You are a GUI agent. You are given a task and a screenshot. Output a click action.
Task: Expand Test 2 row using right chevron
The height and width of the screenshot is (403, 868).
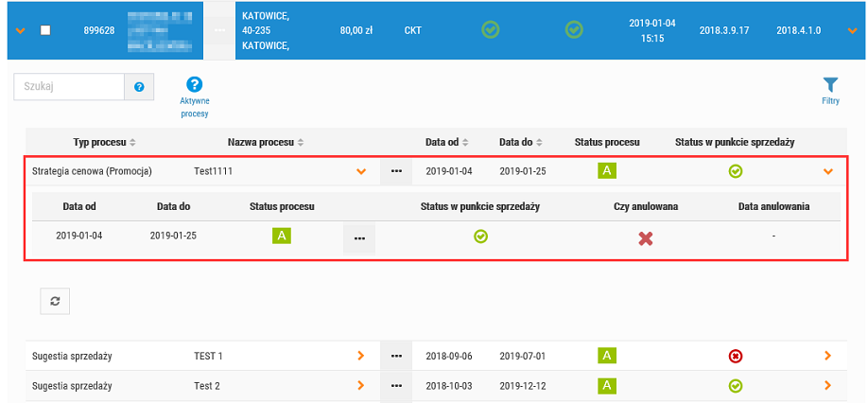828,385
